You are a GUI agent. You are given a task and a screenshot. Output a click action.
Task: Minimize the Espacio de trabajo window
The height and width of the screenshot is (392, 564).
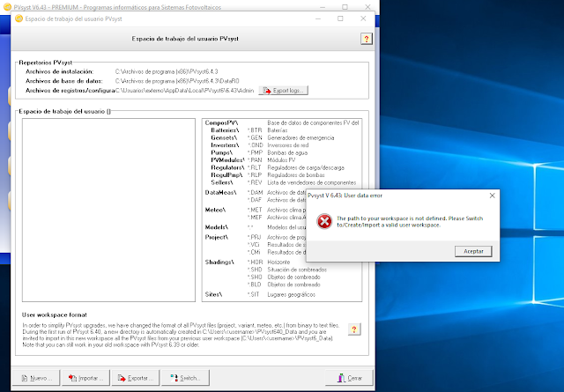[318, 18]
